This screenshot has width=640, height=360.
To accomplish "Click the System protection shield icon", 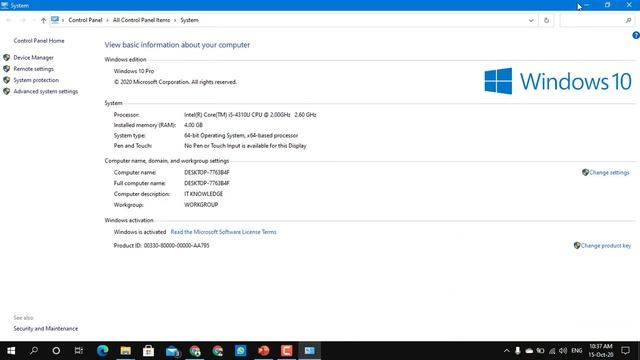I will tap(7, 80).
